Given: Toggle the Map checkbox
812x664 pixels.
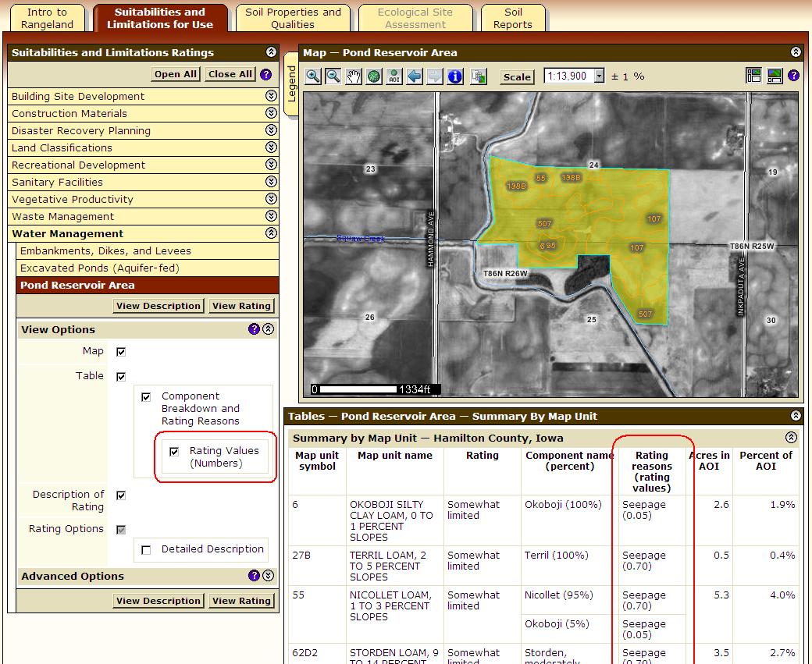Looking at the screenshot, I should [x=121, y=352].
